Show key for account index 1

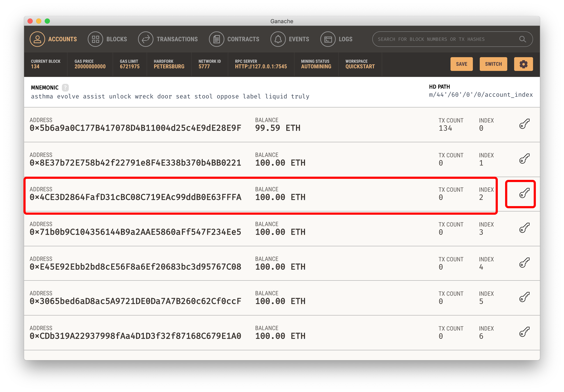click(x=524, y=159)
